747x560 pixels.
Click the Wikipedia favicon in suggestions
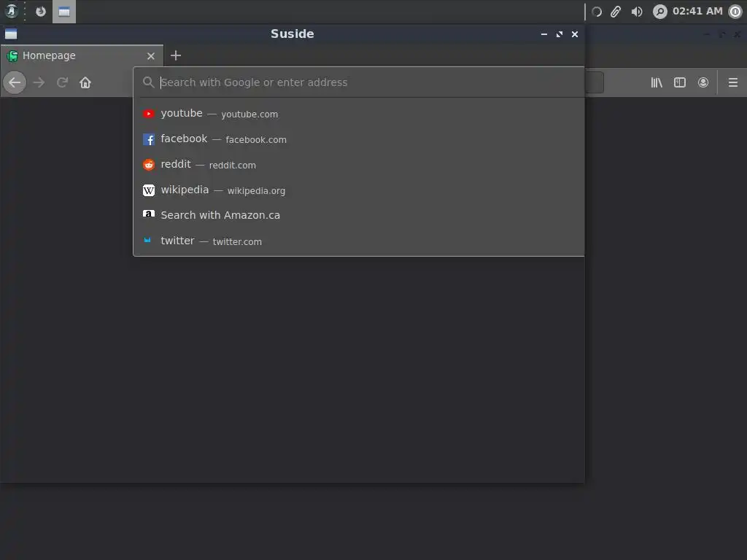tap(149, 190)
